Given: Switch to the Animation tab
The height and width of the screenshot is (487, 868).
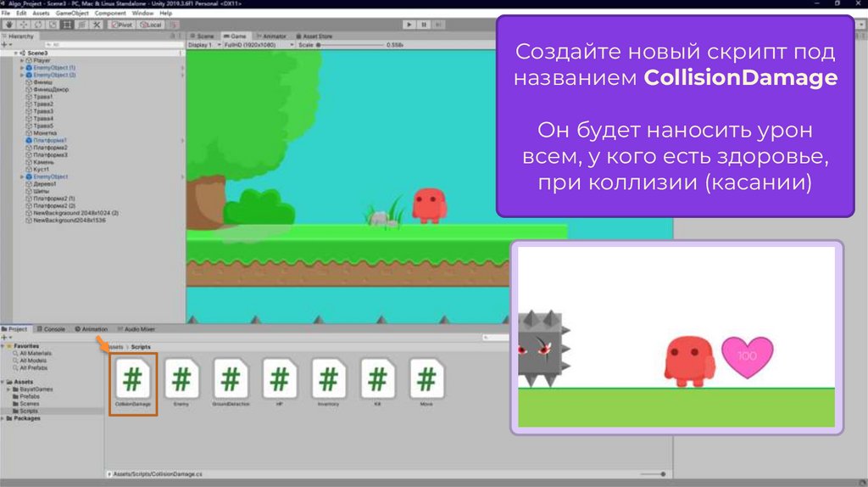Looking at the screenshot, I should click(x=91, y=329).
